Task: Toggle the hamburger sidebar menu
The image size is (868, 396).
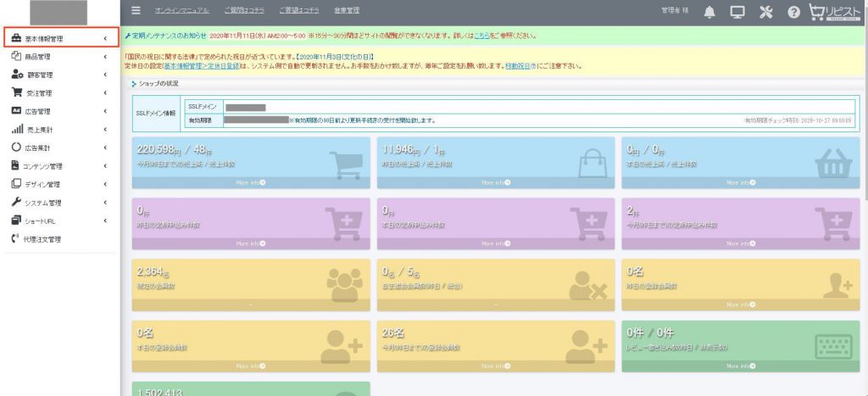Action: 136,11
